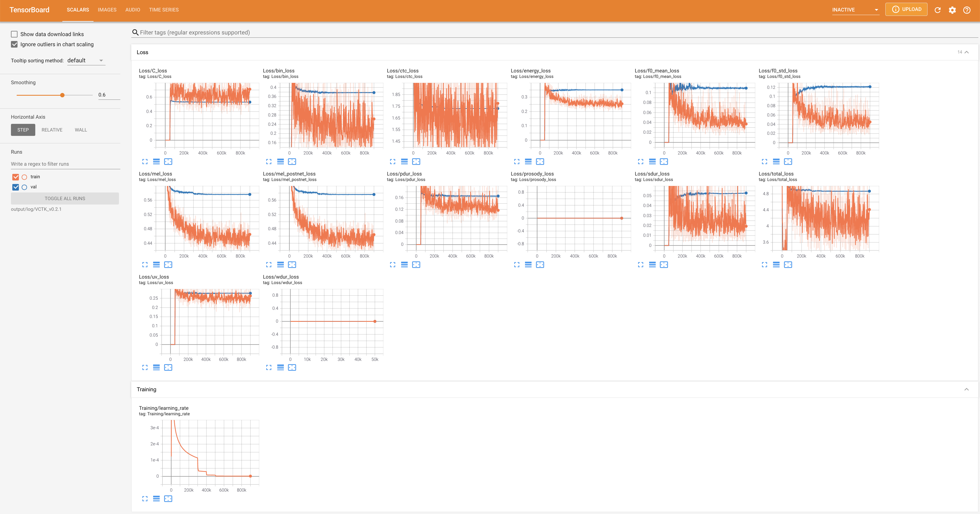Select RELATIVE horizontal axis option
Screen dimensions: 980x514
52,130
